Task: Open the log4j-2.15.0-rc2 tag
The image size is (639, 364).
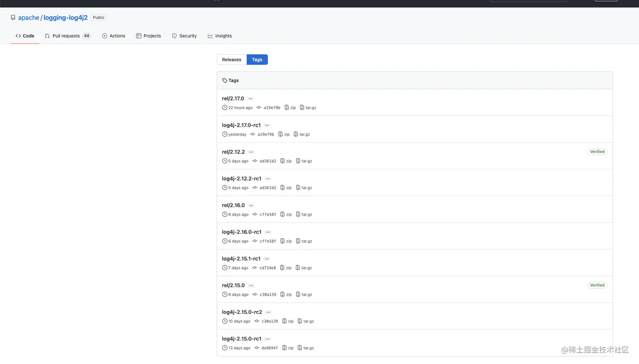Action: pos(242,312)
